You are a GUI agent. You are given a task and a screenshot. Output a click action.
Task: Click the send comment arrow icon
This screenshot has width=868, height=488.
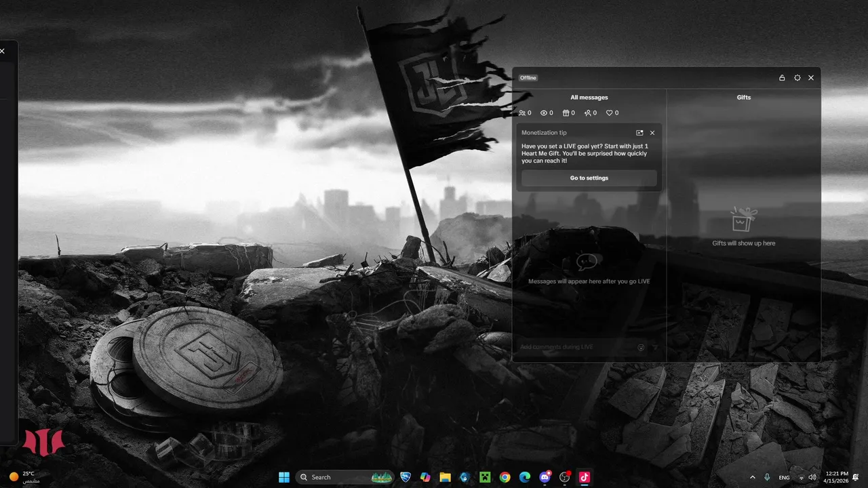(656, 348)
